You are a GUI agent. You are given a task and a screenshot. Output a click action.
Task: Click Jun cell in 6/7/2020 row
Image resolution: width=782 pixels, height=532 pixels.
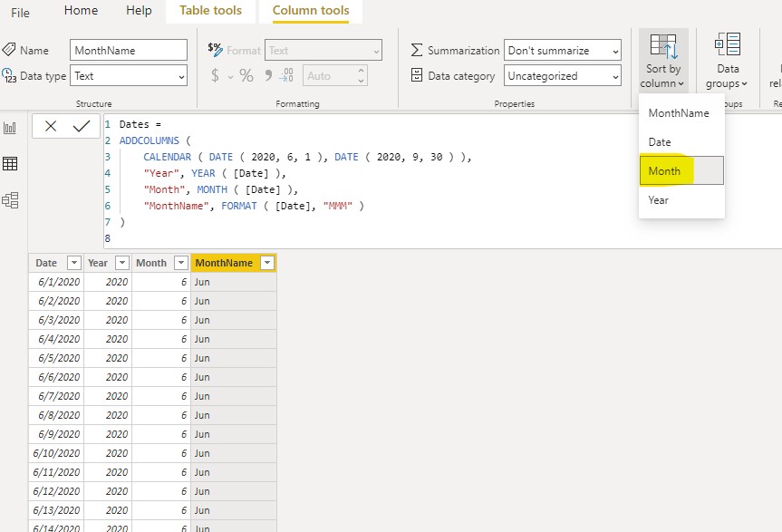[234, 396]
